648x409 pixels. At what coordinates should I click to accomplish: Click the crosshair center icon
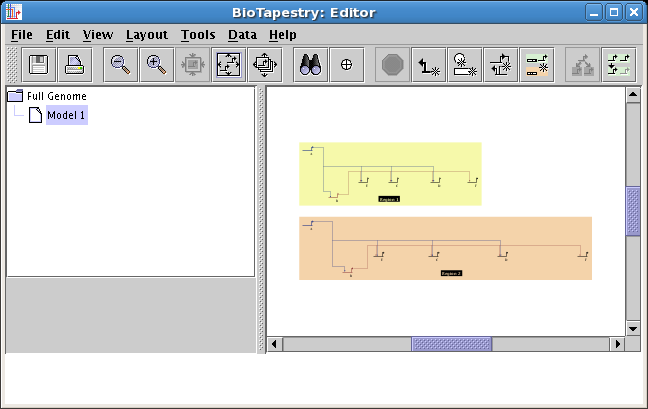pyautogui.click(x=346, y=65)
